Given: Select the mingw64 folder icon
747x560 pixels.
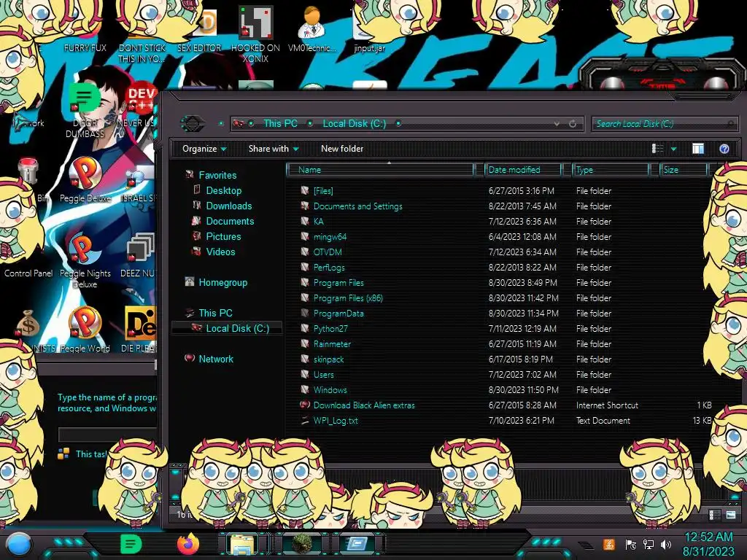Looking at the screenshot, I should (x=305, y=236).
